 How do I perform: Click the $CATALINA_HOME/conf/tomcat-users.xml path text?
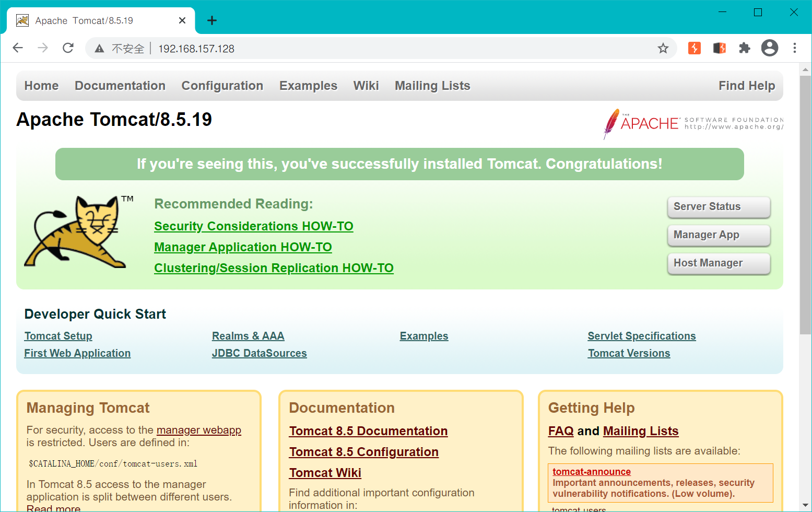coord(113,464)
